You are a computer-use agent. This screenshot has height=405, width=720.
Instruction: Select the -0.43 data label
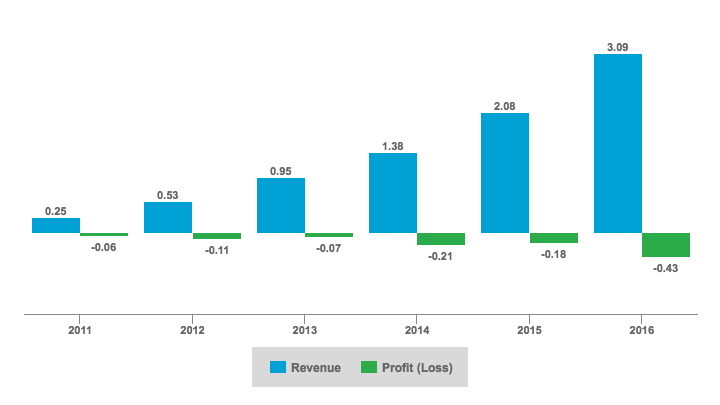pyautogui.click(x=665, y=268)
